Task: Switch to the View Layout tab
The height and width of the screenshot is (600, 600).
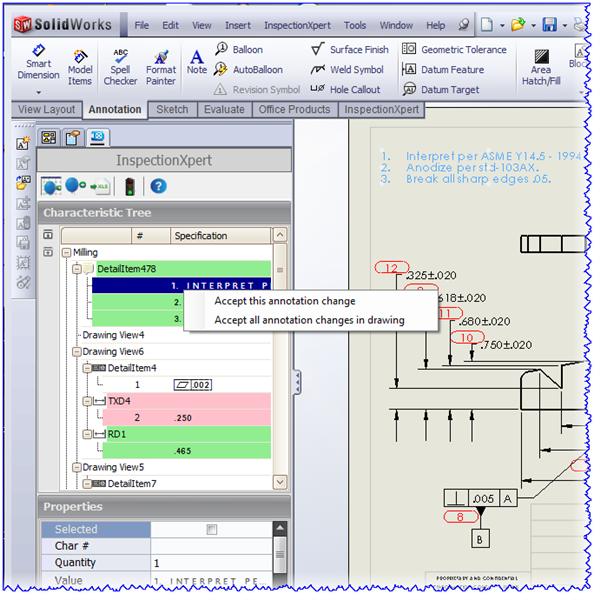Action: [46, 109]
